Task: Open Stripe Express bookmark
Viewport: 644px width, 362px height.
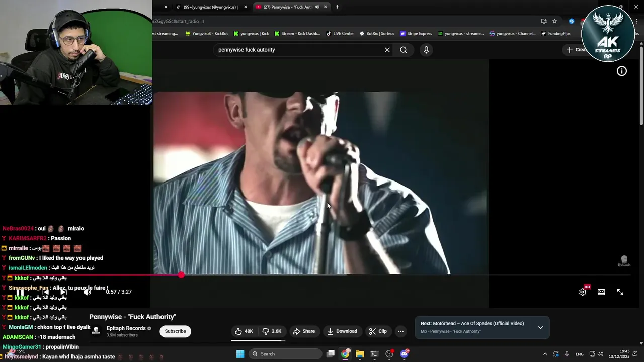Action: click(x=416, y=34)
